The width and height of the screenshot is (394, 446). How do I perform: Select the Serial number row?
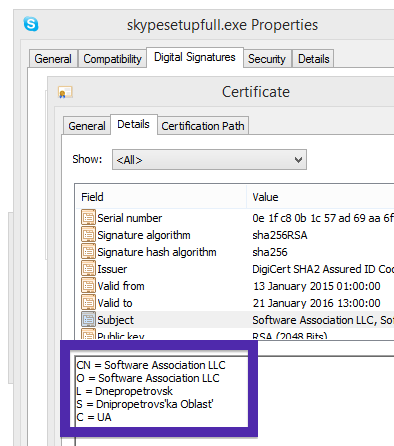[235, 218]
